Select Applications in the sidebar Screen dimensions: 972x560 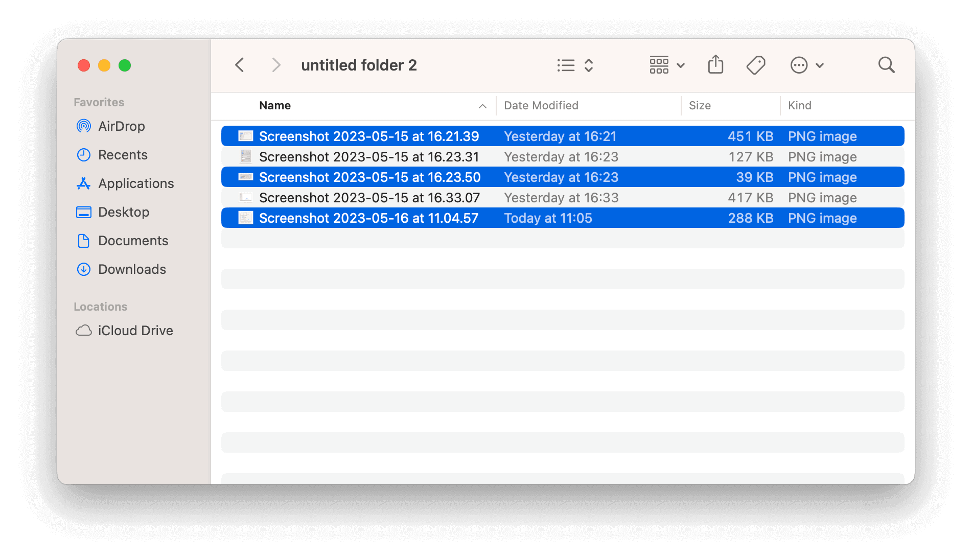pos(135,183)
